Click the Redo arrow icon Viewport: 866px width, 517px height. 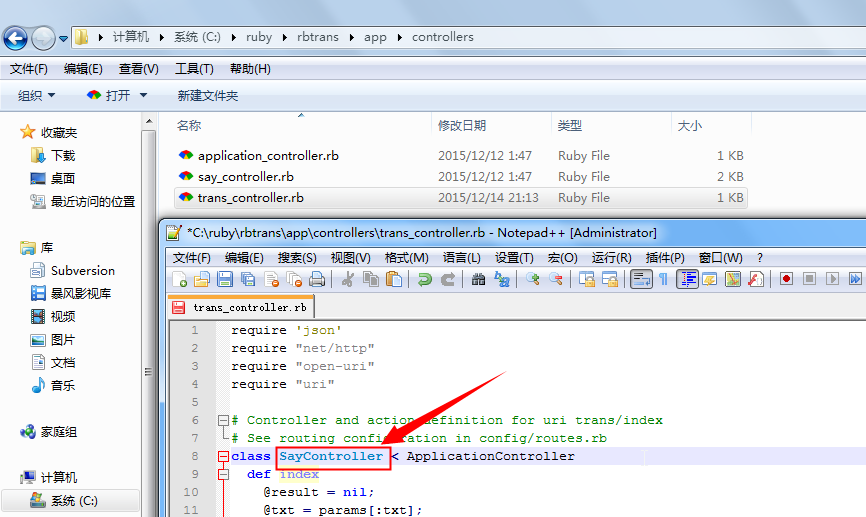click(x=447, y=279)
